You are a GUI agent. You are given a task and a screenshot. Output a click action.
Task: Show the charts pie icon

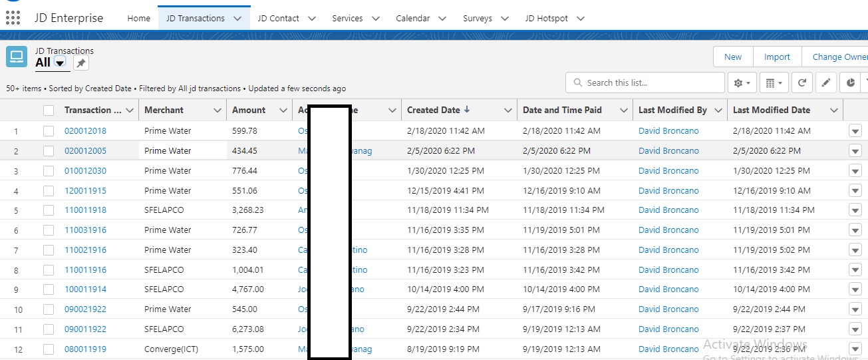(851, 83)
